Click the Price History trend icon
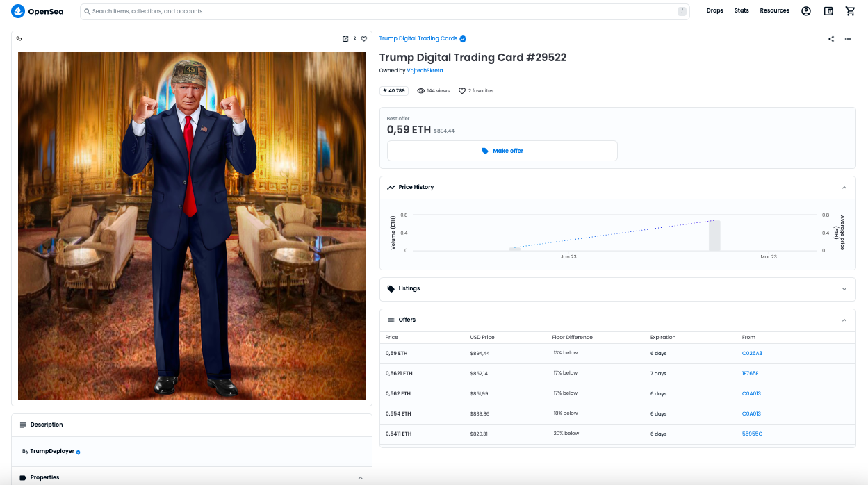 pyautogui.click(x=391, y=188)
